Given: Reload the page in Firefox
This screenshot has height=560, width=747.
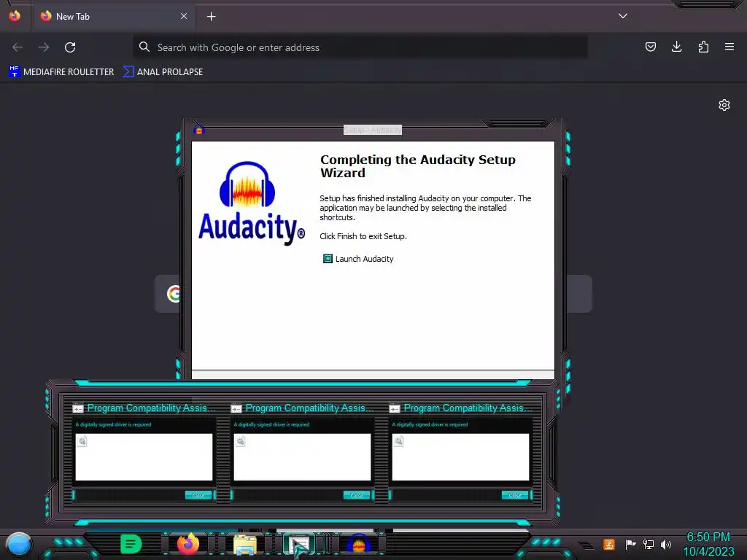Looking at the screenshot, I should (x=70, y=47).
